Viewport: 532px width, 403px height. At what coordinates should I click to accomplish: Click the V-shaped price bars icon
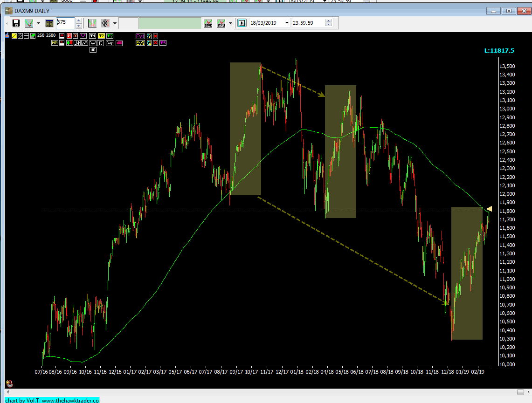pos(92,23)
